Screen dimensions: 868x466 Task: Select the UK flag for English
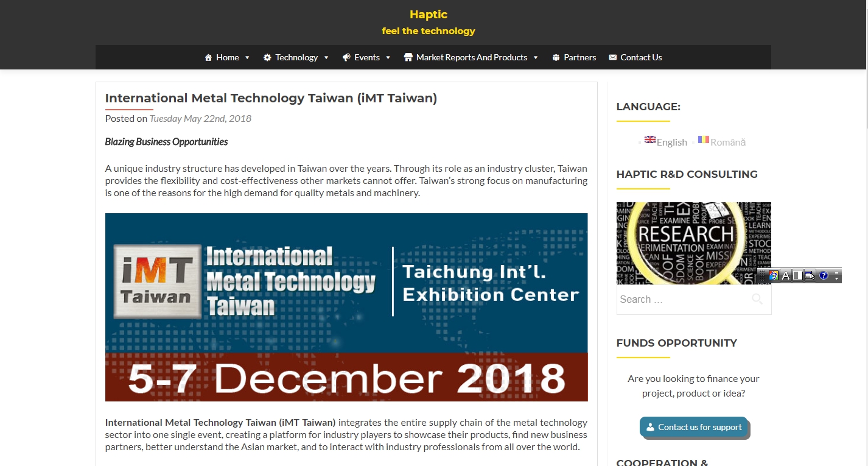tap(650, 139)
